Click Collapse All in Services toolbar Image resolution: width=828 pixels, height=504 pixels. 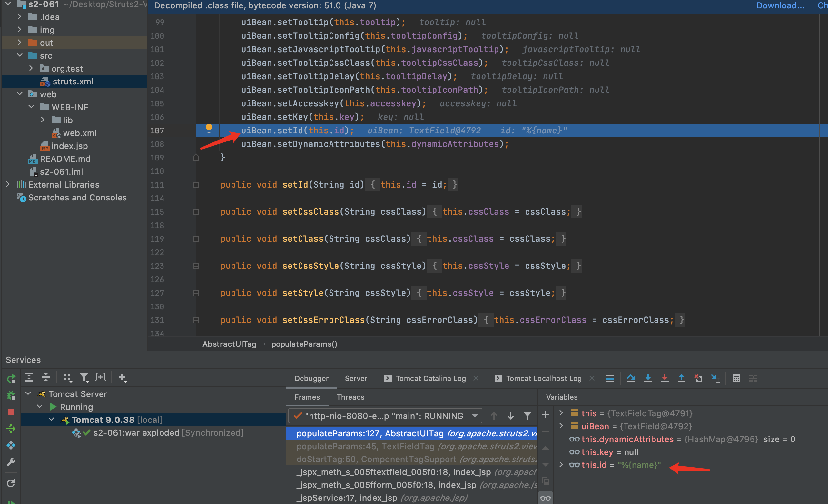pos(46,377)
